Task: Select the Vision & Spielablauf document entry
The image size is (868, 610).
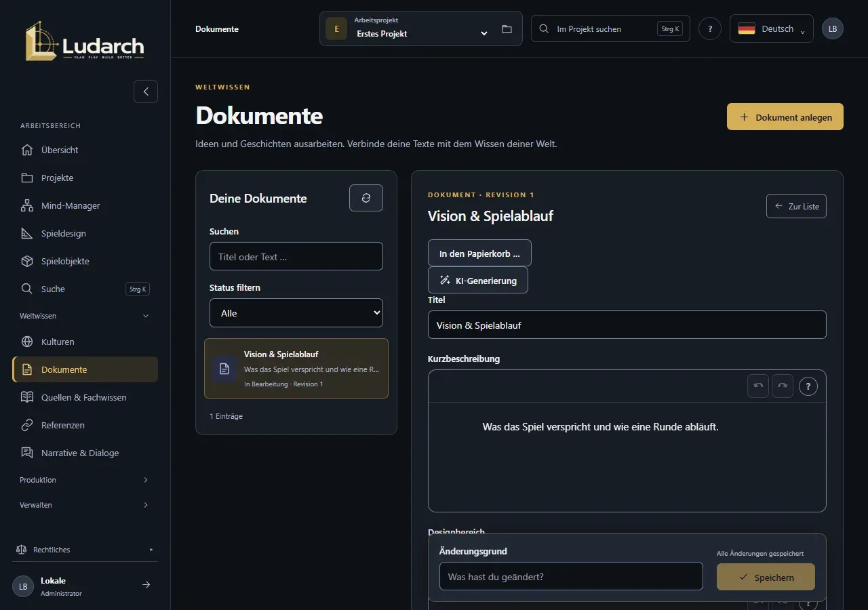Action: point(296,368)
